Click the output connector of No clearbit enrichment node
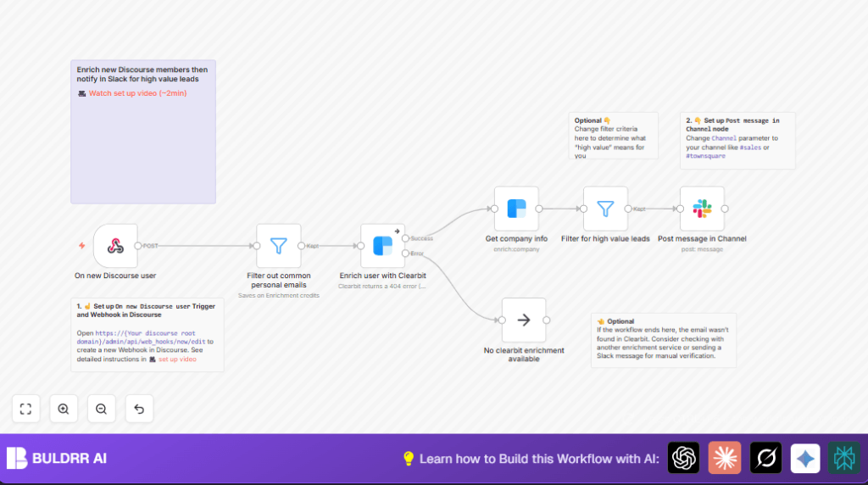This screenshot has width=868, height=485. pos(547,320)
